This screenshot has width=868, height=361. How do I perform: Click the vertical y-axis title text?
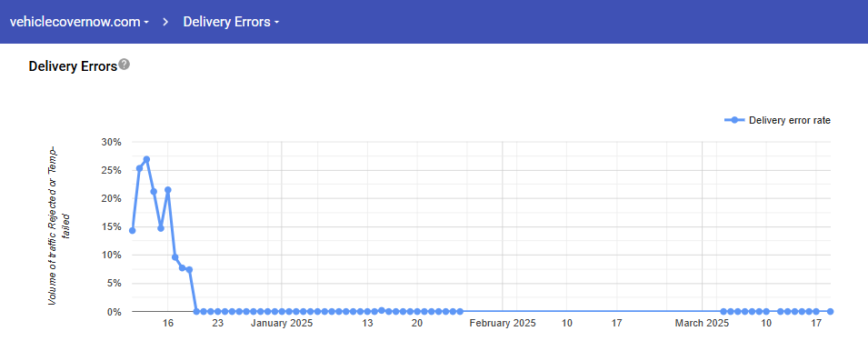pyautogui.click(x=59, y=226)
